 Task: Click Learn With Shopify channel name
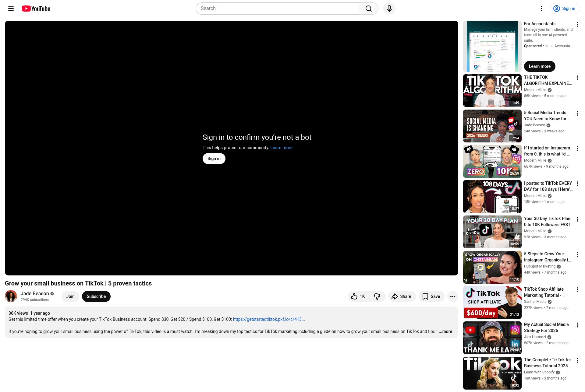(539, 372)
